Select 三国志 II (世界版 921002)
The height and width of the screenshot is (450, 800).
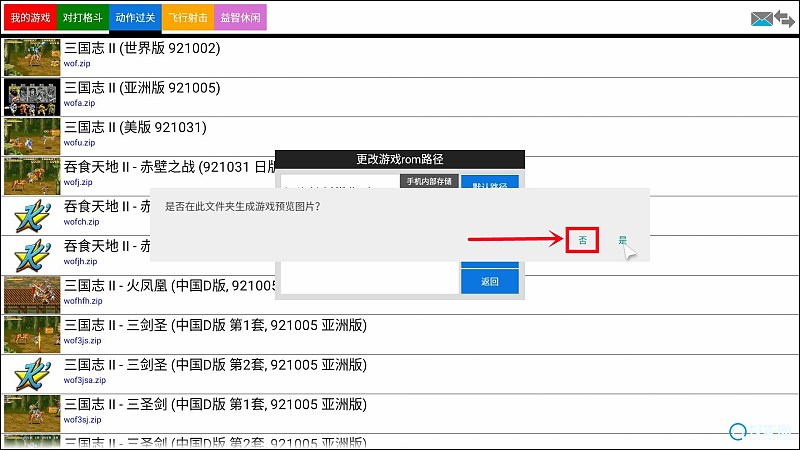click(x=142, y=48)
